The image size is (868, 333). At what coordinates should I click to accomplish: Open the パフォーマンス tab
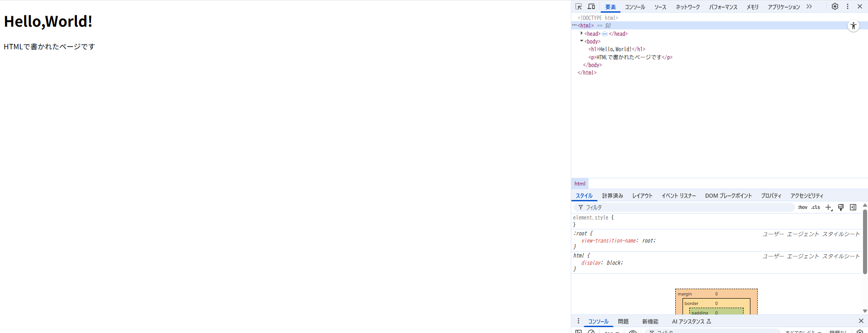[x=723, y=7]
